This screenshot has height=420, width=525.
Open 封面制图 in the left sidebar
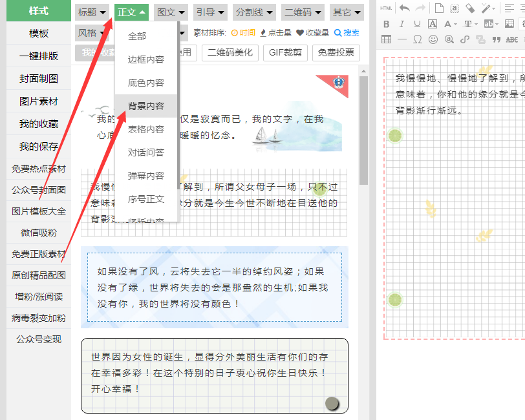[x=39, y=79]
